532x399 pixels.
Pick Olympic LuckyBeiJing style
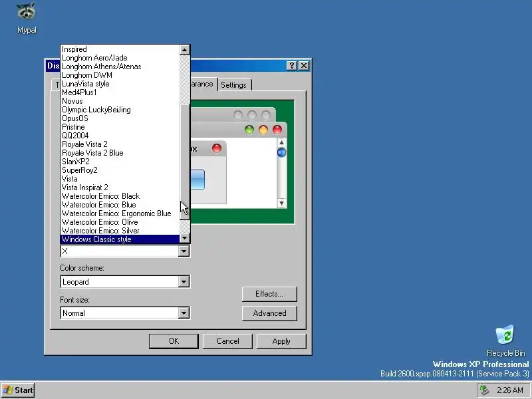point(120,110)
